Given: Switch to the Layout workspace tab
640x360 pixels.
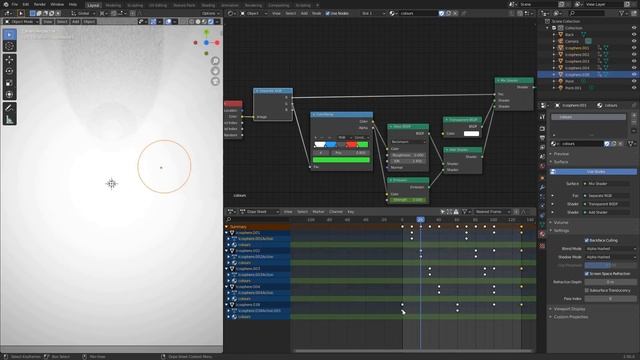Looking at the screenshot, I should click(x=93, y=5).
